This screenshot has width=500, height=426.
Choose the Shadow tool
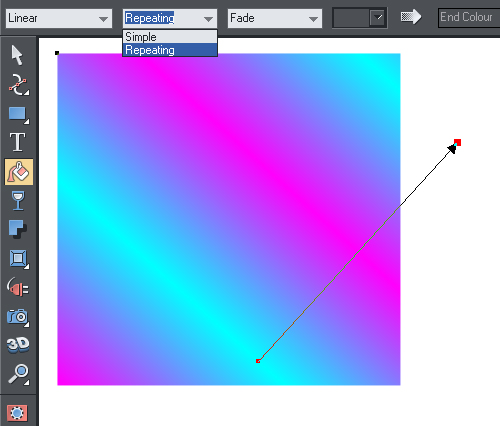pos(17,229)
